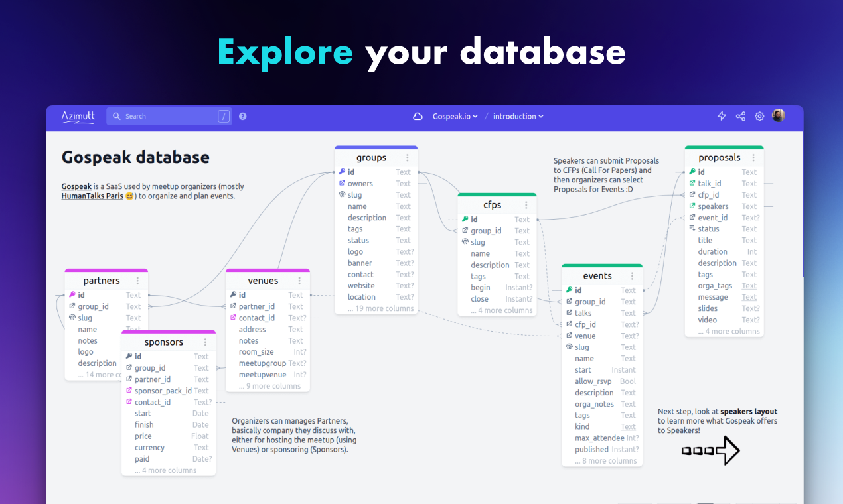The width and height of the screenshot is (843, 504).
Task: Click the key icon of cfps id
Action: (465, 219)
